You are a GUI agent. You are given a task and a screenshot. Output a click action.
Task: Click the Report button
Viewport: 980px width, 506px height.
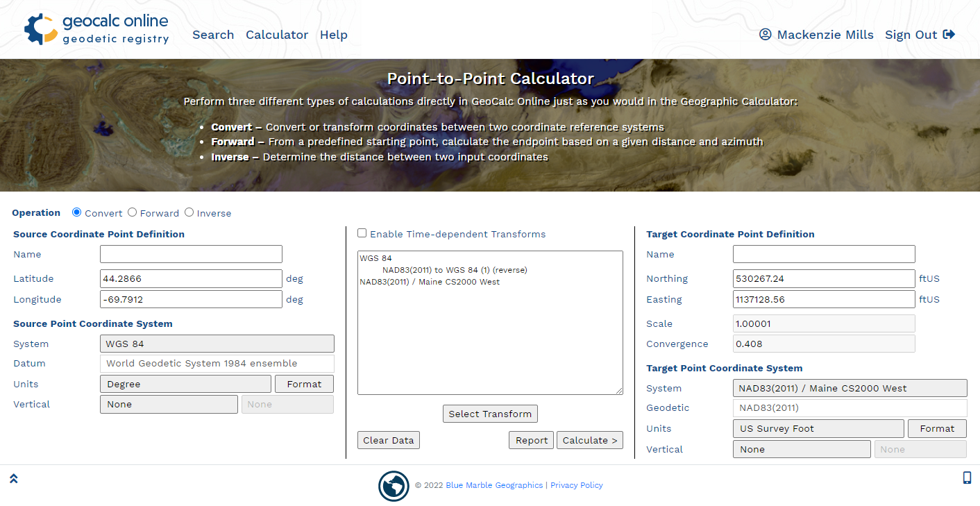coord(532,440)
